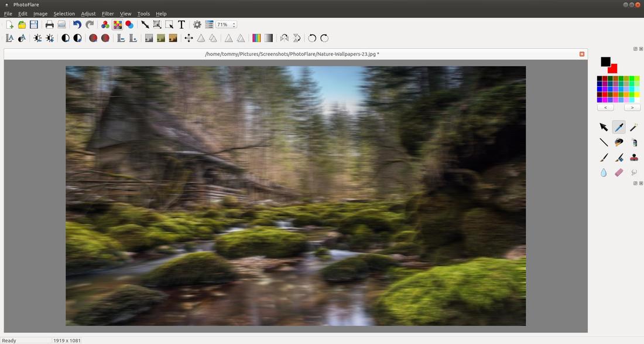Go to the previous palette with "<" button
This screenshot has height=344, width=644.
pos(605,108)
